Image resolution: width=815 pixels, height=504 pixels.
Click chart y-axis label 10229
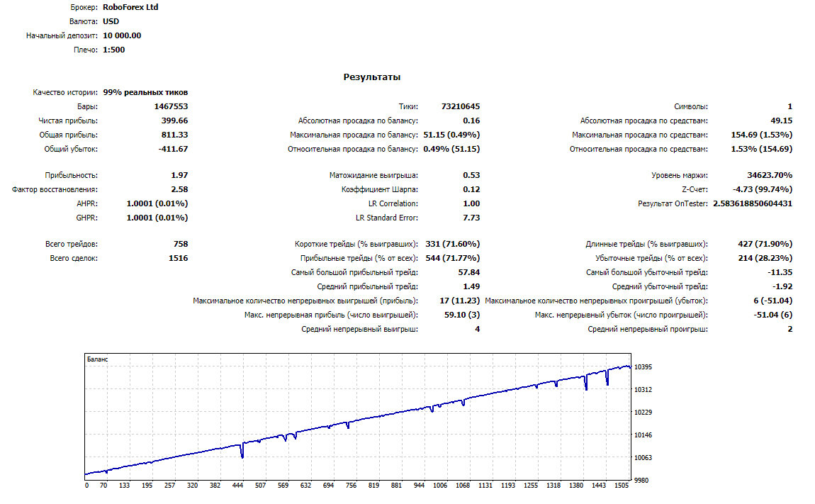[643, 413]
